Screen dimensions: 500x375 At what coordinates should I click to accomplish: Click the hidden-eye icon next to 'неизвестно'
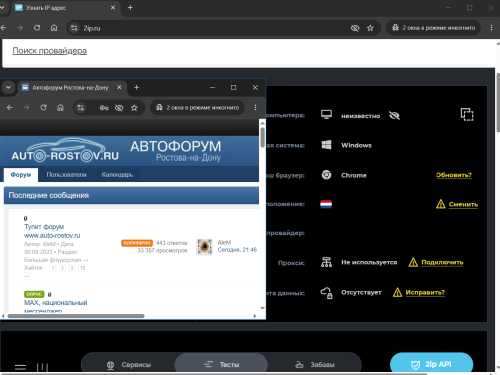[x=394, y=116]
